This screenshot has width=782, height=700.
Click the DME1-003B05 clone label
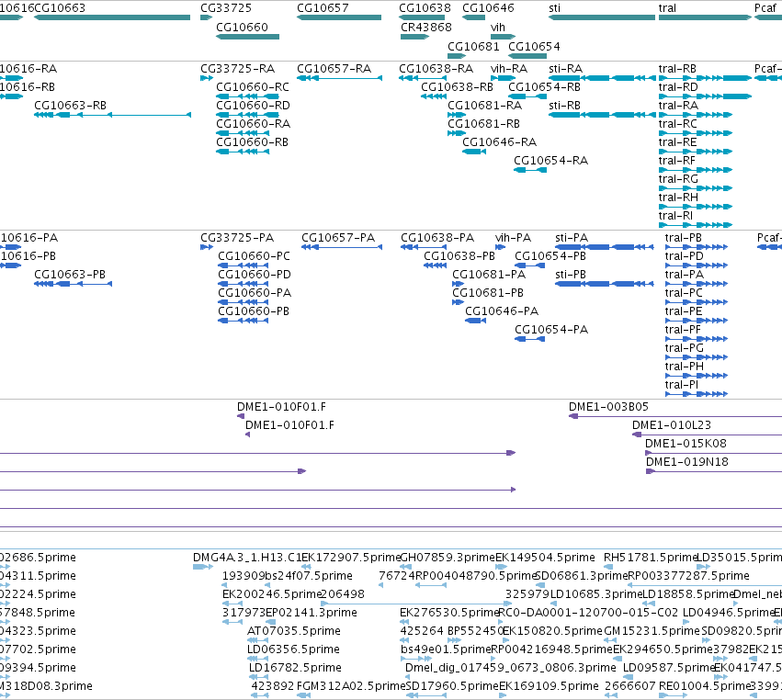coord(608,407)
